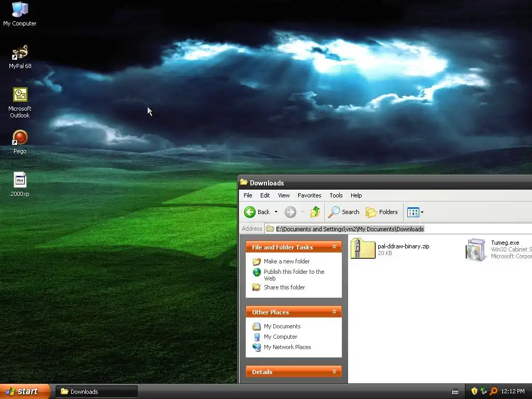Open the View menu

pyautogui.click(x=284, y=195)
